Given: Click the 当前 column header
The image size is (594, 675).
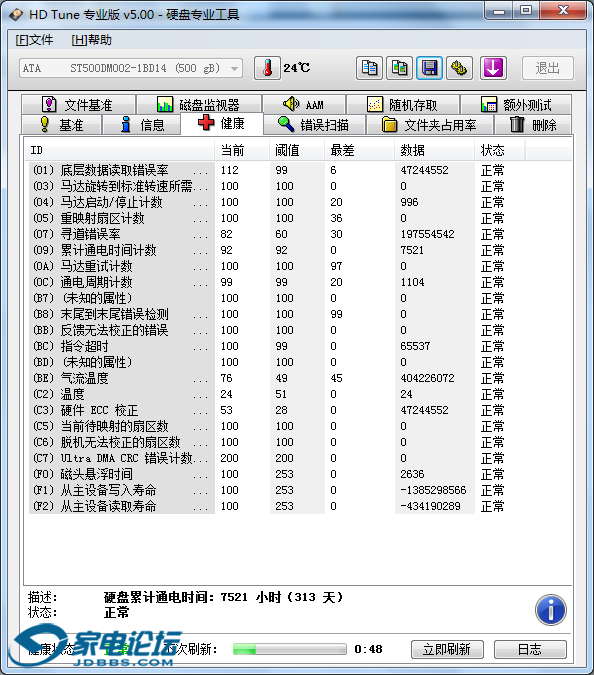Looking at the screenshot, I should (x=242, y=150).
